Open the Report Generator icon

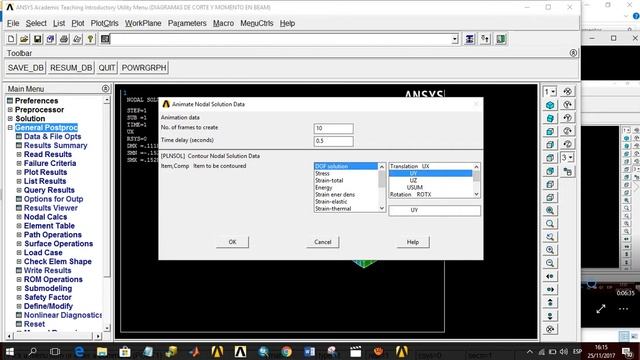[77, 39]
